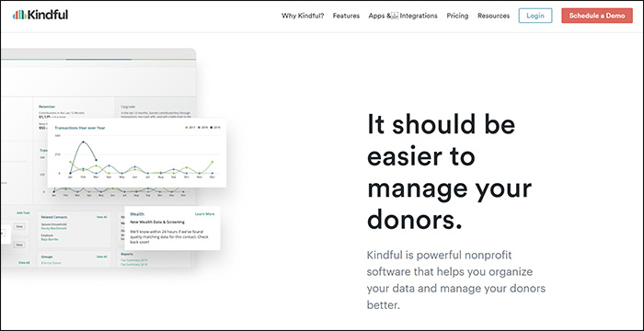
Task: Open the Pricing page
Action: (457, 16)
